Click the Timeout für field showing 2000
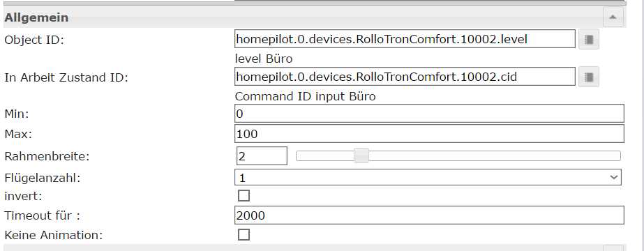 pos(430,215)
